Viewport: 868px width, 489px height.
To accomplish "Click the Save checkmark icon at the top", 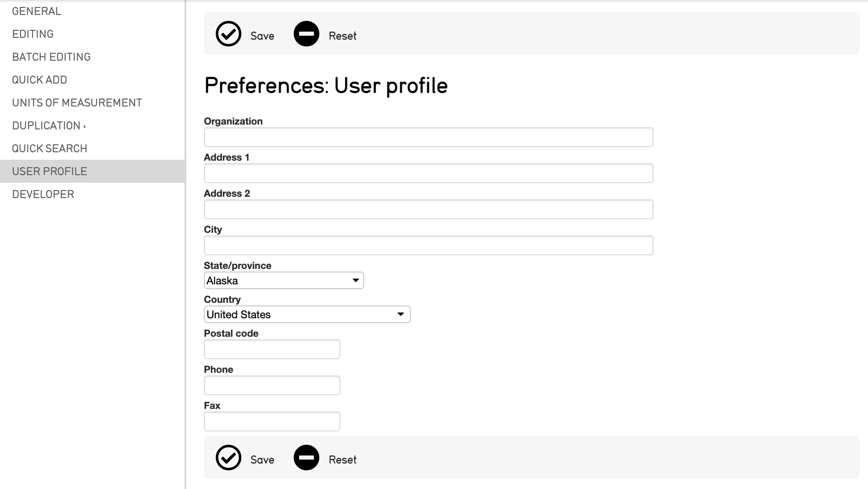I will tap(229, 33).
